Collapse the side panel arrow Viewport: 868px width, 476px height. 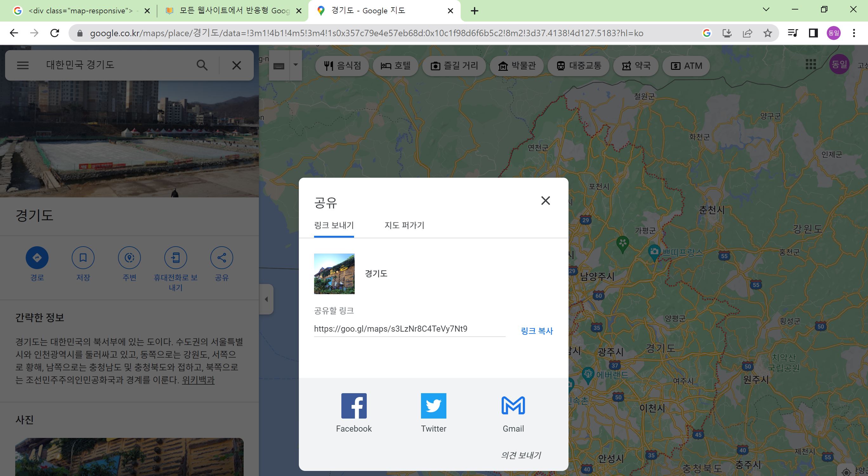tap(266, 299)
